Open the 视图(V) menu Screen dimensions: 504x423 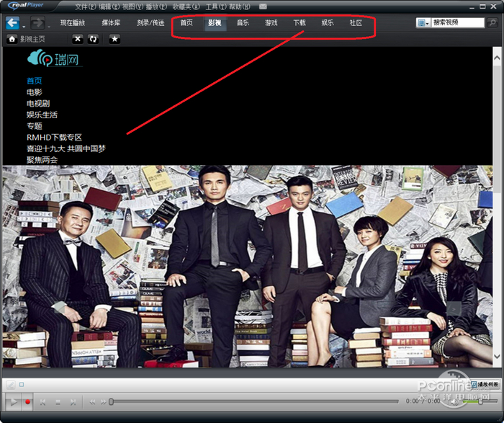coord(132,6)
